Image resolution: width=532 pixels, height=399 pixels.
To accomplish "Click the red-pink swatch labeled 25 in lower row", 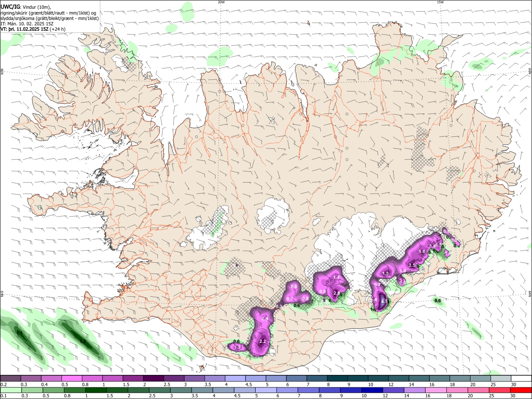I will point(499,390).
